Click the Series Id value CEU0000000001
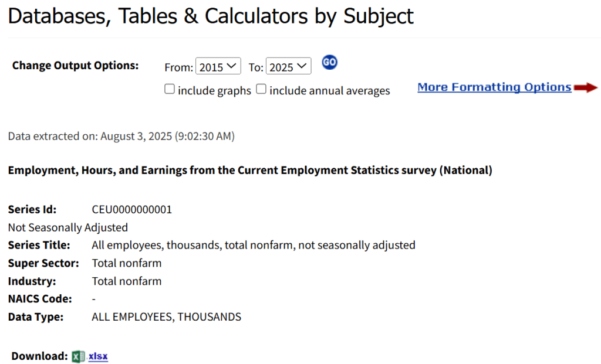The image size is (601, 364). pos(132,209)
